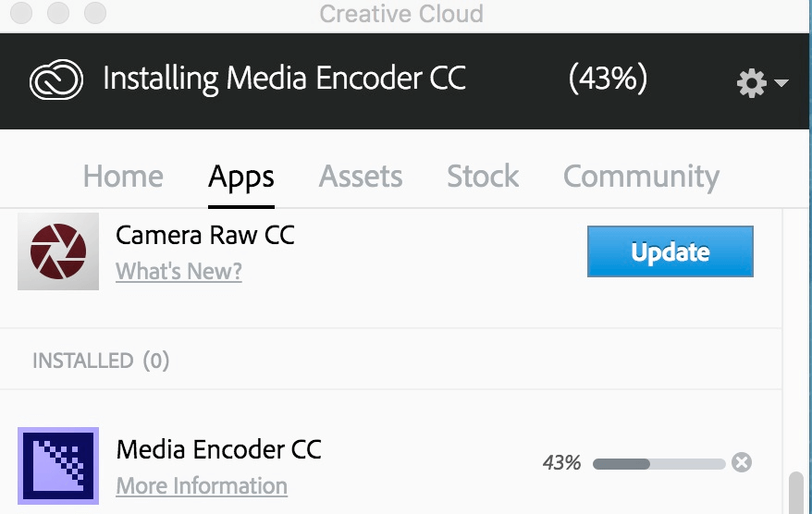Click the Media Encoder CC app icon
This screenshot has width=812, height=514.
pyautogui.click(x=58, y=465)
